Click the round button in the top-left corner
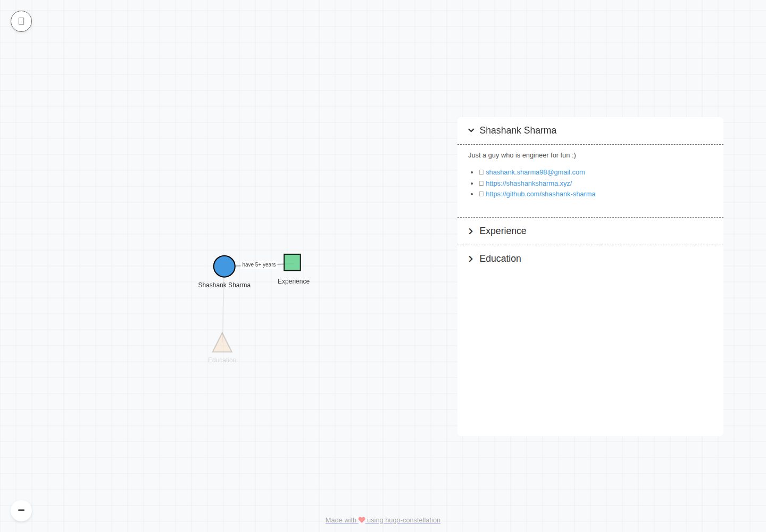The image size is (766, 532). point(21,21)
